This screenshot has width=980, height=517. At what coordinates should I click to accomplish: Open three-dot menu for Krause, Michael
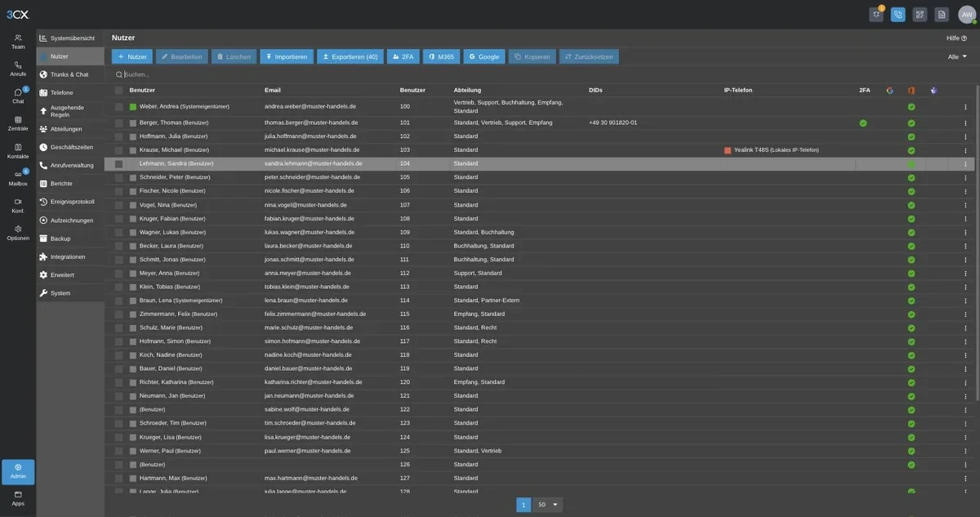click(965, 150)
